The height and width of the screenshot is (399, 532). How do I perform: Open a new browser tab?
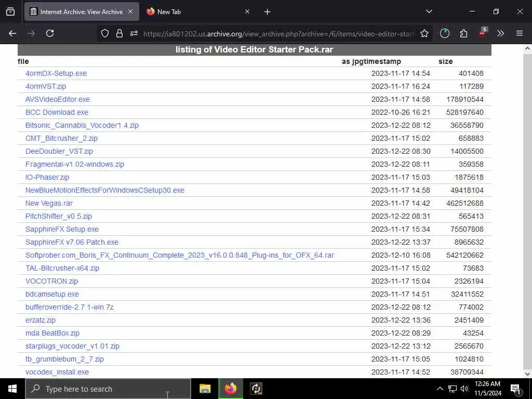tap(267, 12)
